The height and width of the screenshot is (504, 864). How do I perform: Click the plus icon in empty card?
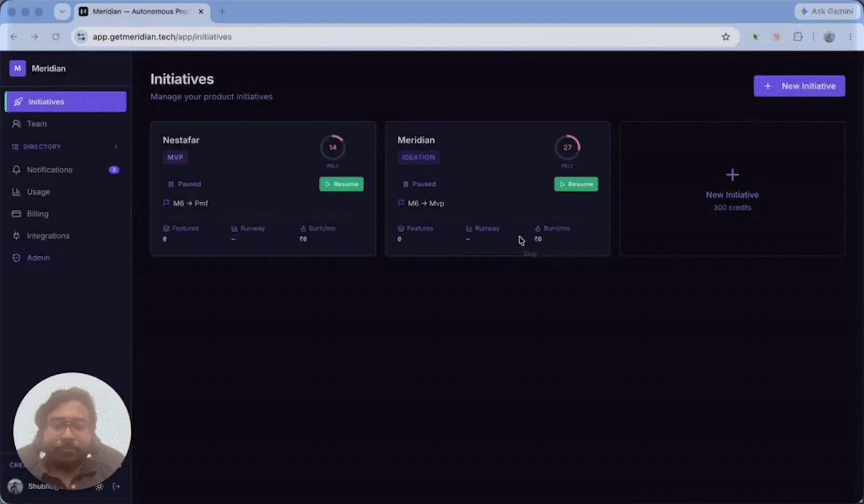[x=732, y=175]
